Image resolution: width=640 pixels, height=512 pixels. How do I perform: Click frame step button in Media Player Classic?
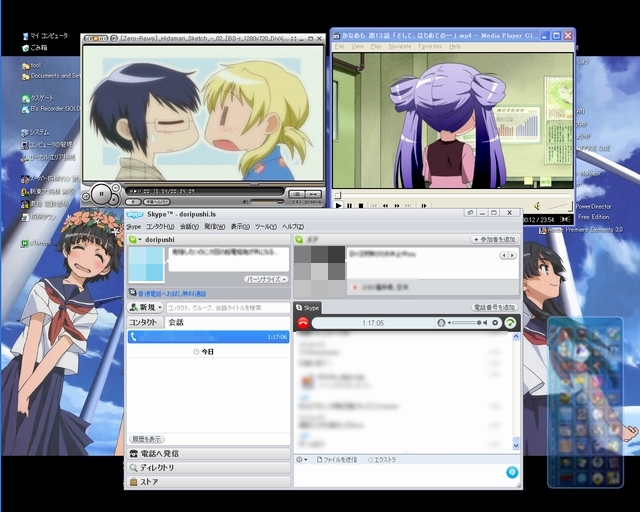[424, 206]
